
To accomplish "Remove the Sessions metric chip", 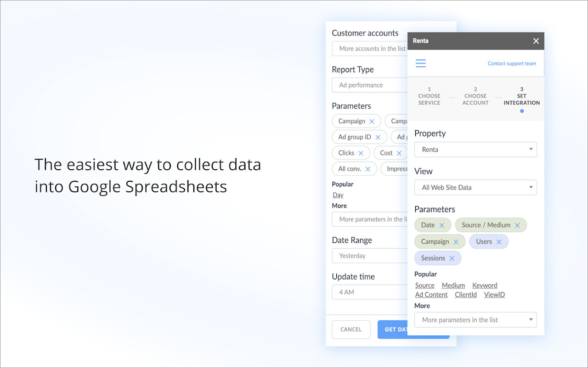I will [452, 258].
